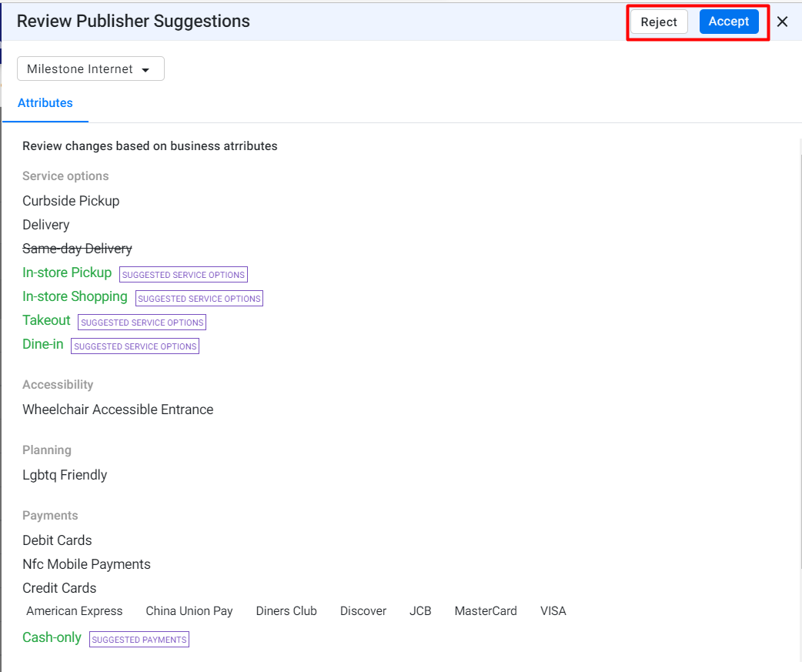This screenshot has height=672, width=802.
Task: Click the VISA card type
Action: [553, 610]
